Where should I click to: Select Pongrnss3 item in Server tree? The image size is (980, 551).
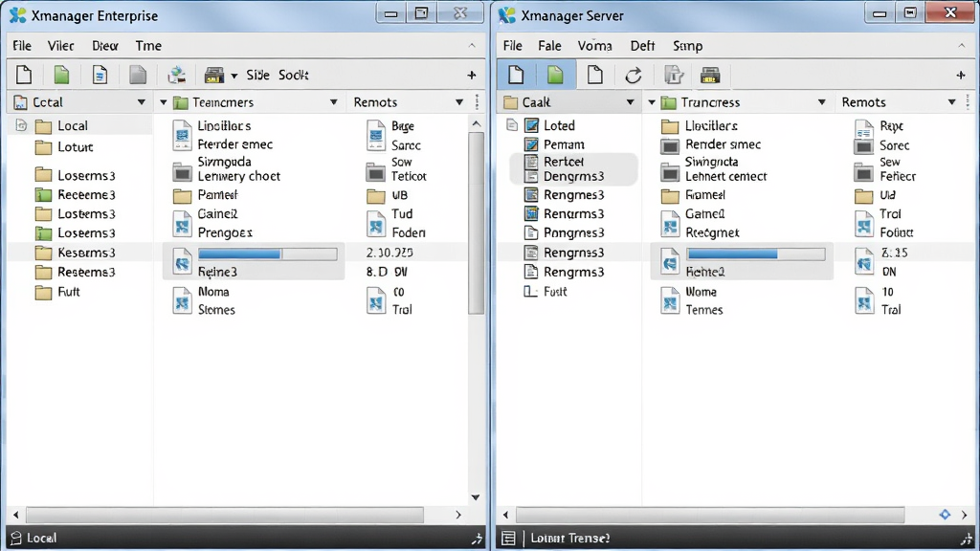coord(565,233)
